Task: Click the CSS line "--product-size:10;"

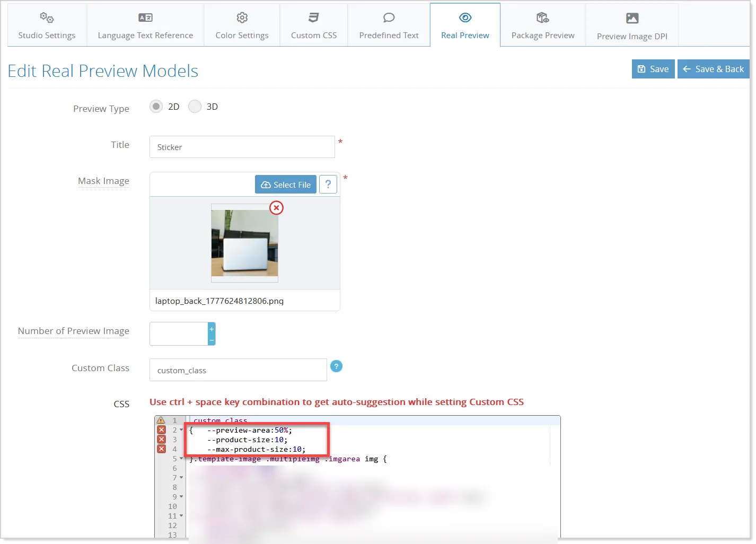Action: pos(248,440)
